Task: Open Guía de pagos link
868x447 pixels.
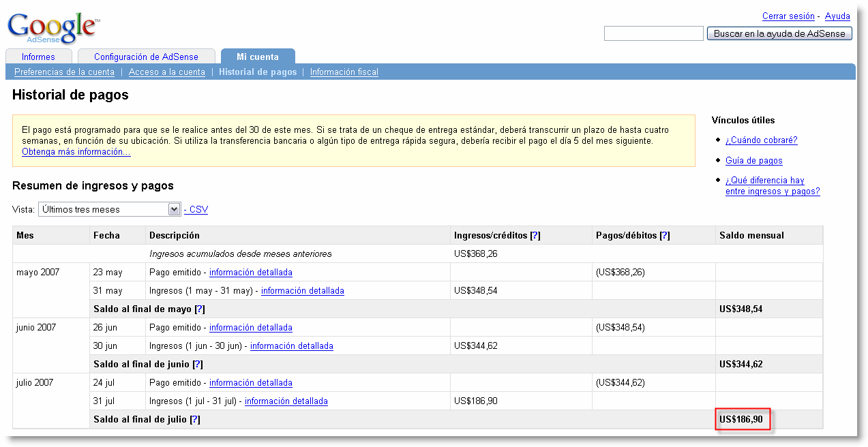Action: pos(753,161)
